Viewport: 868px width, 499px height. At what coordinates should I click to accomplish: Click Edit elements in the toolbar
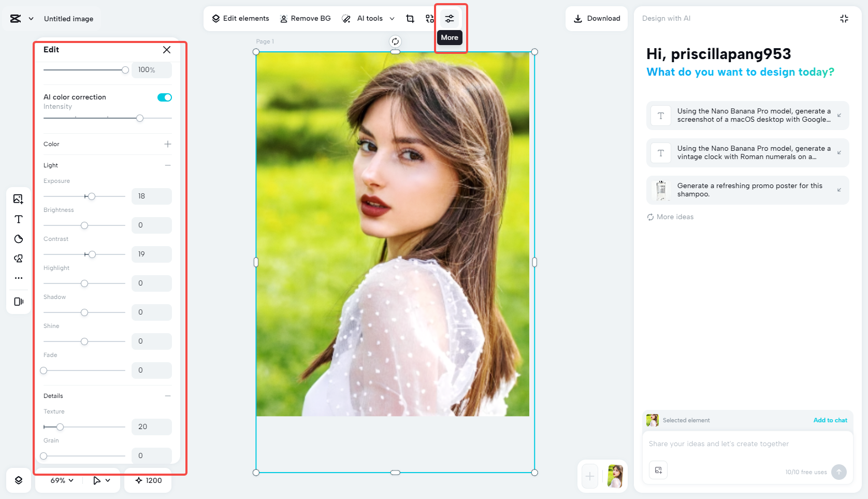point(240,18)
